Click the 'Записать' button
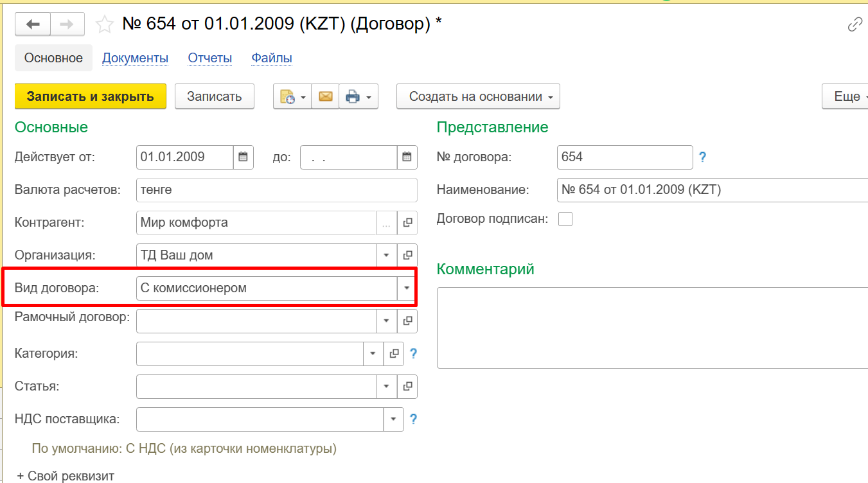The image size is (868, 483). coord(215,96)
